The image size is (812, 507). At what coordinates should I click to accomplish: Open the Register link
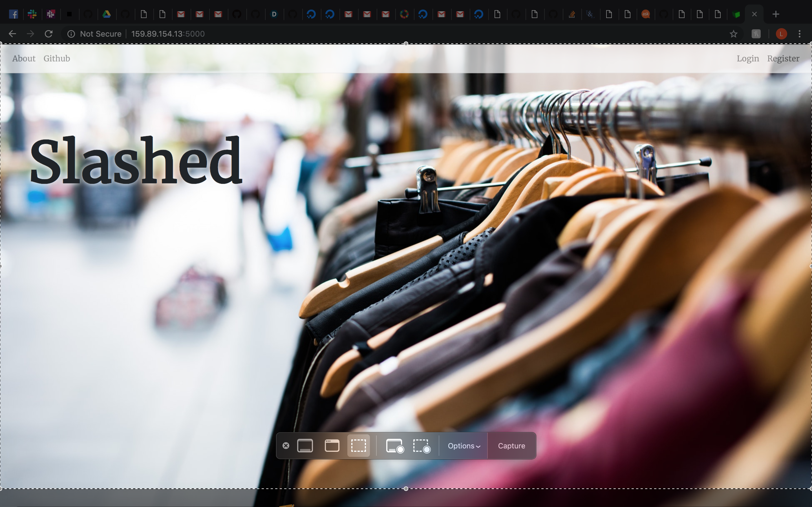(x=783, y=58)
